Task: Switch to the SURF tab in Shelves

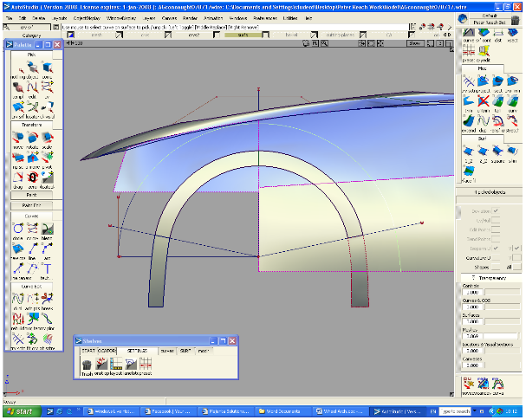Action: point(185,351)
